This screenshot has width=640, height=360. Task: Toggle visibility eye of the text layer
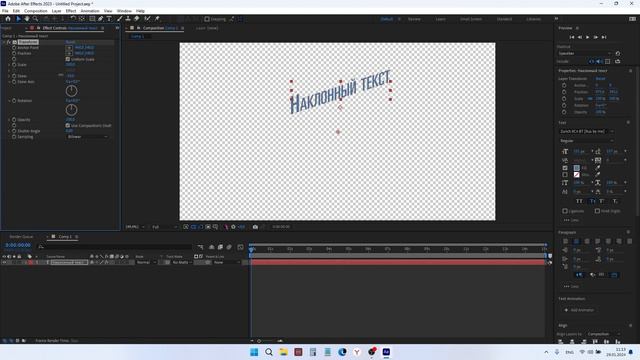[4, 262]
